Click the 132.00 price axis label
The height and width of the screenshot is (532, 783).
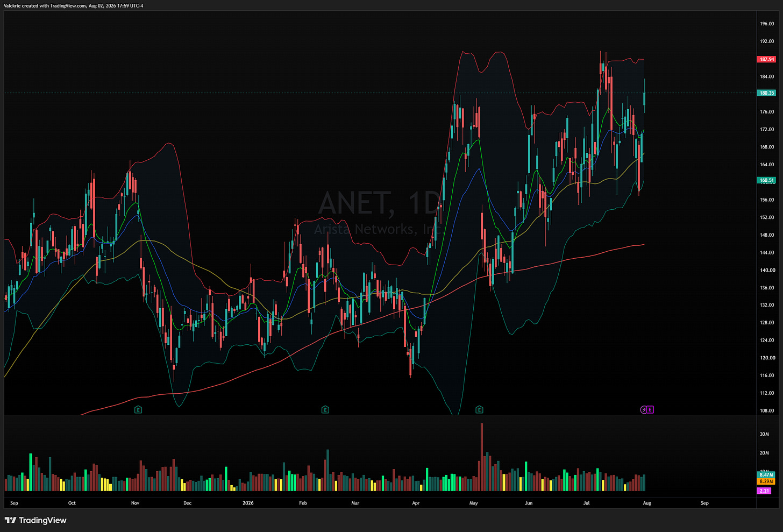767,305
